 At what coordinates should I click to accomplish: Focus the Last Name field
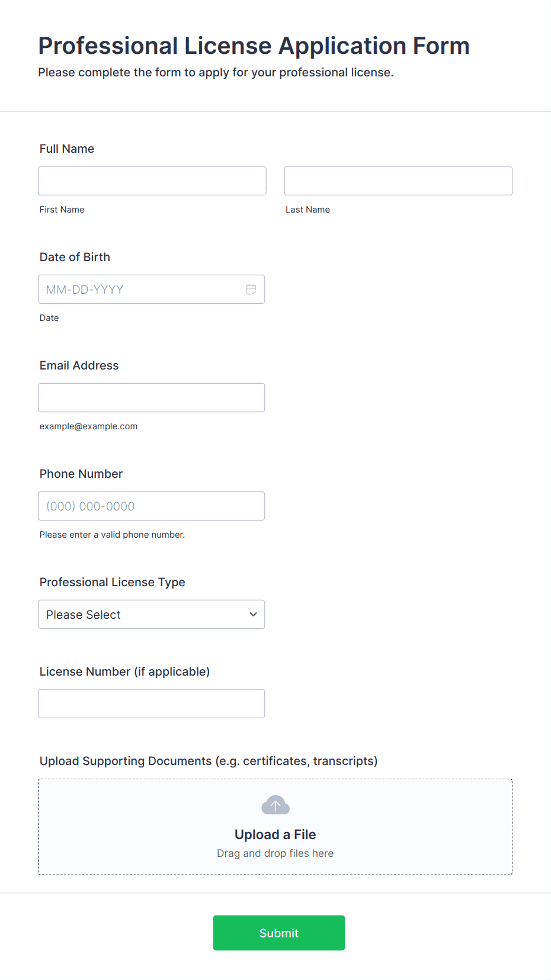398,181
